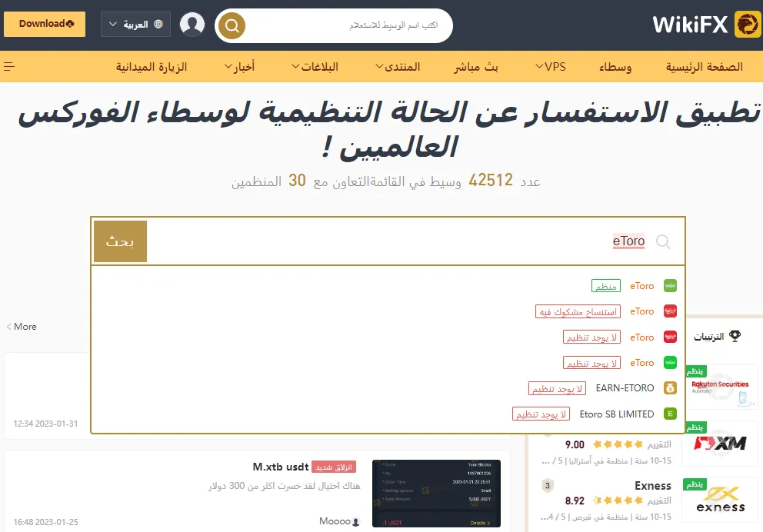The width and height of the screenshot is (763, 532).
Task: Click the WikiFX logo icon
Action: [747, 25]
